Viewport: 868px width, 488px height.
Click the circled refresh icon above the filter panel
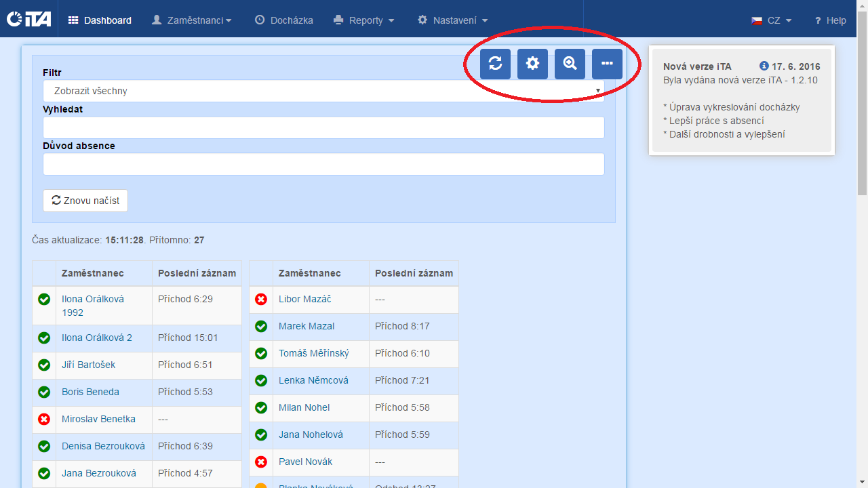[x=495, y=64]
